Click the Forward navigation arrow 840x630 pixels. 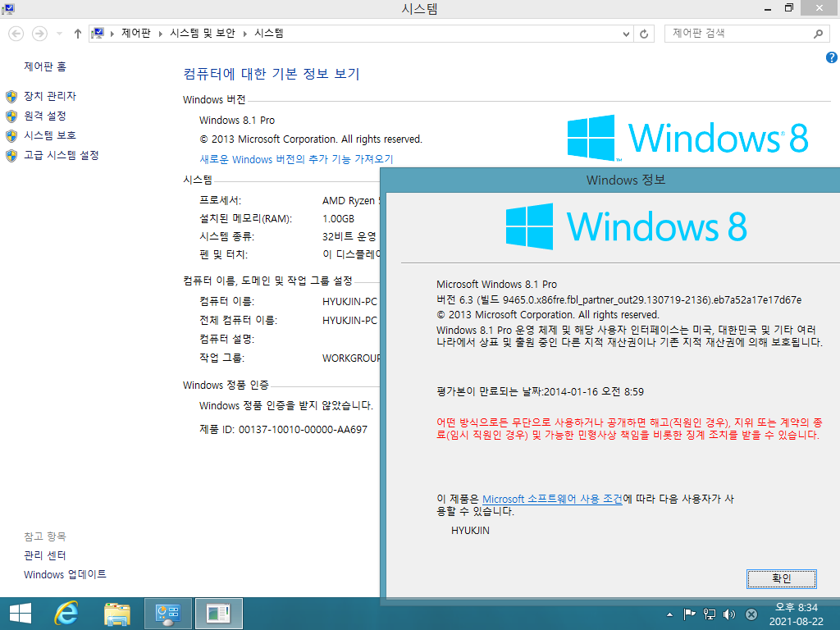[39, 34]
